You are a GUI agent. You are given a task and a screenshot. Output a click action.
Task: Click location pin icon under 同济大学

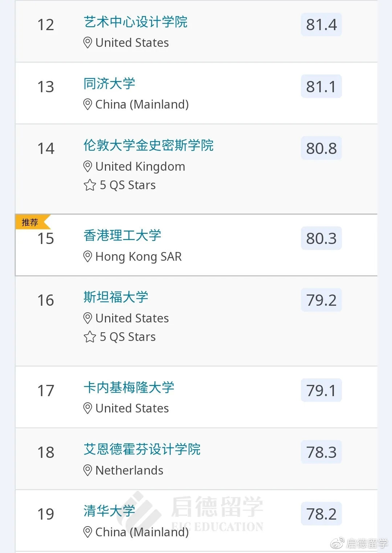click(87, 105)
